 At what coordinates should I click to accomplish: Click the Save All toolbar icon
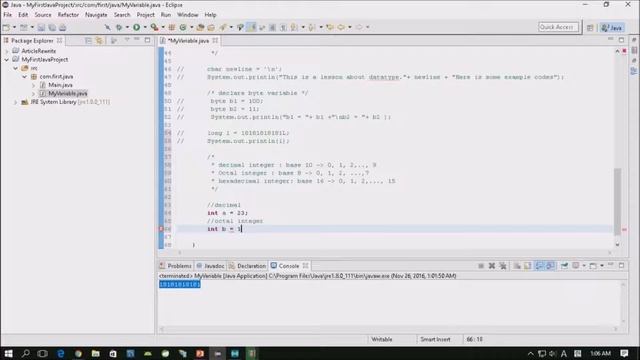pyautogui.click(x=52, y=27)
